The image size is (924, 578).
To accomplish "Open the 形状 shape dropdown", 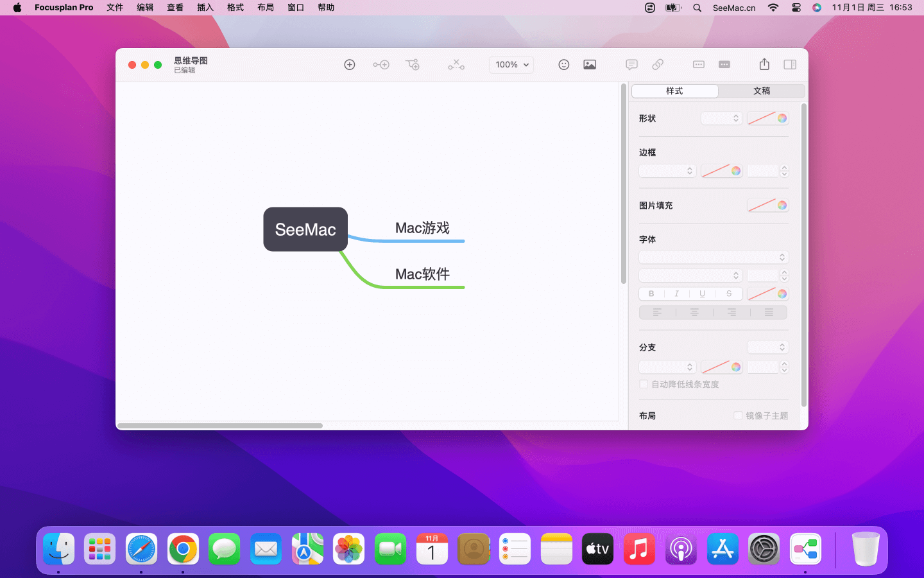I will (x=722, y=118).
